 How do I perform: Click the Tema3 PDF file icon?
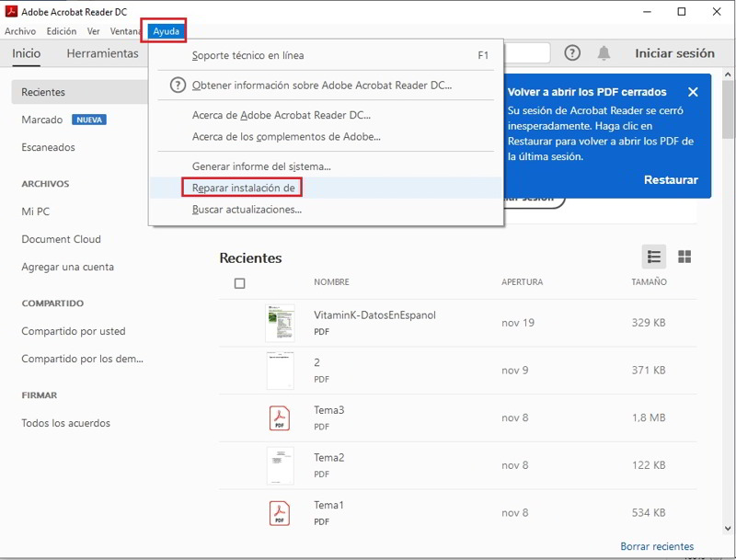click(x=280, y=417)
